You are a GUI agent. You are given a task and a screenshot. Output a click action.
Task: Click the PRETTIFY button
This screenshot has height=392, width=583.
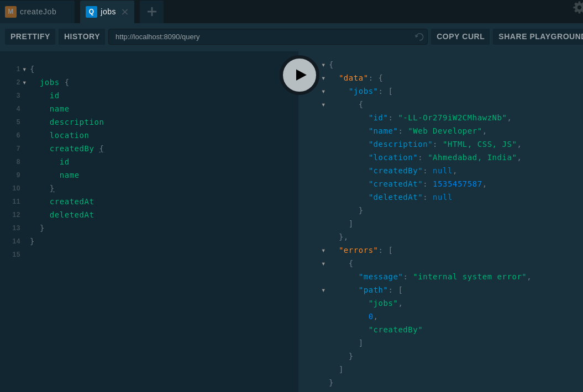(30, 36)
